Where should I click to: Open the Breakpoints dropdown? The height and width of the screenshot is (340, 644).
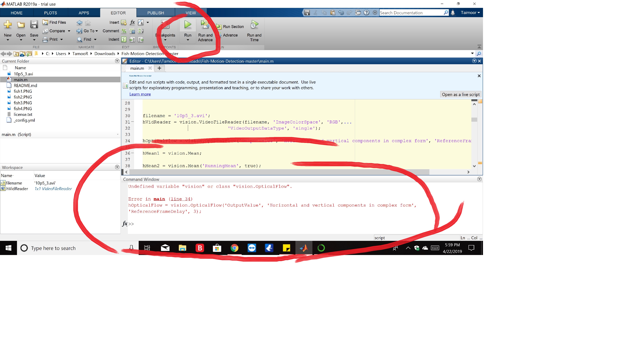165,40
